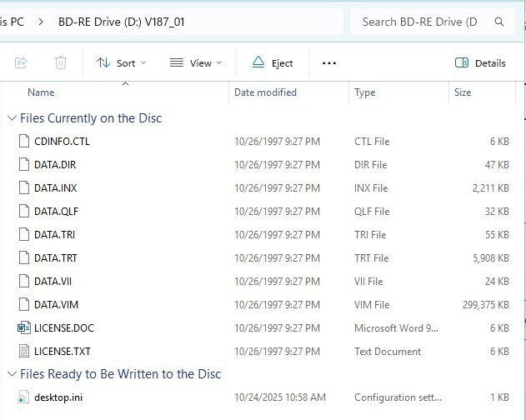Open the See more ellipsis menu
The height and width of the screenshot is (420, 526).
pos(328,62)
